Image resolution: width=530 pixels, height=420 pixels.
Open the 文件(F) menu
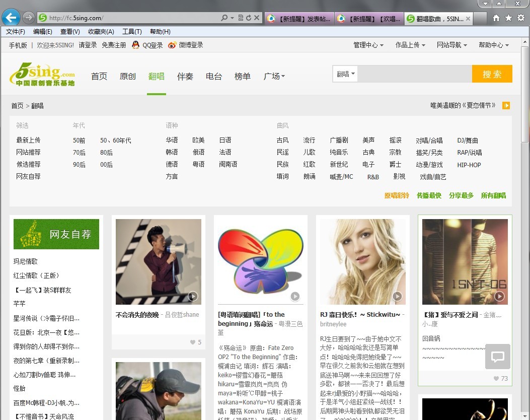[x=16, y=32]
